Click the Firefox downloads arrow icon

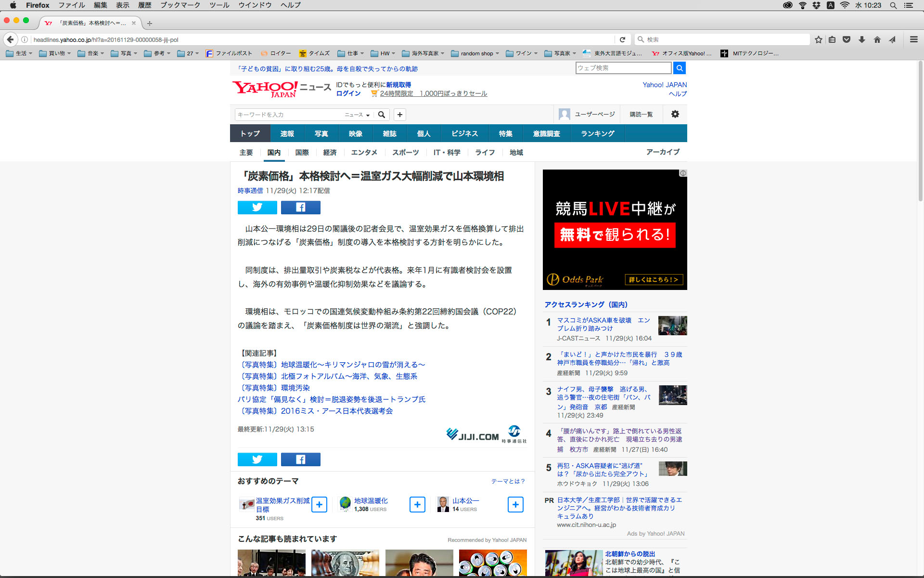tap(862, 39)
